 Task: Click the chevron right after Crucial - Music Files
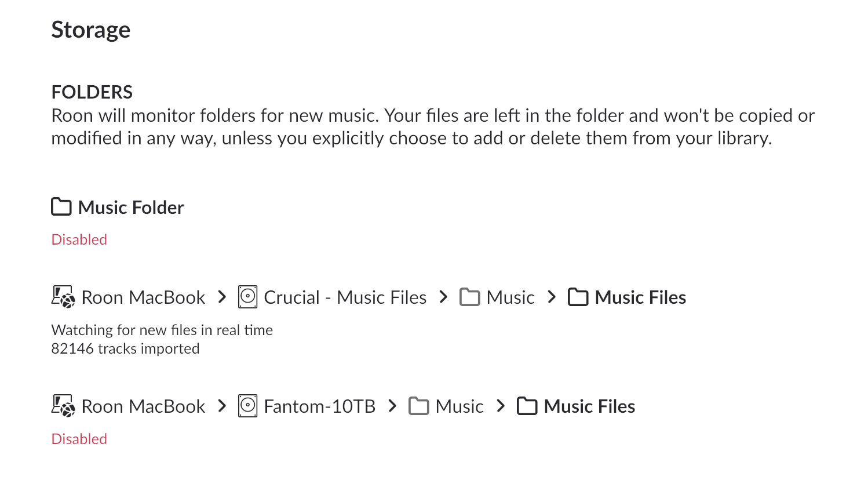pos(444,297)
